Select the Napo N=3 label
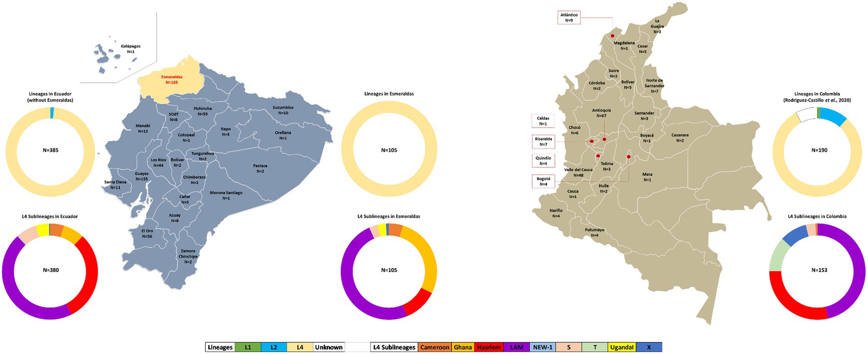The height and width of the screenshot is (354, 868). pos(225,132)
